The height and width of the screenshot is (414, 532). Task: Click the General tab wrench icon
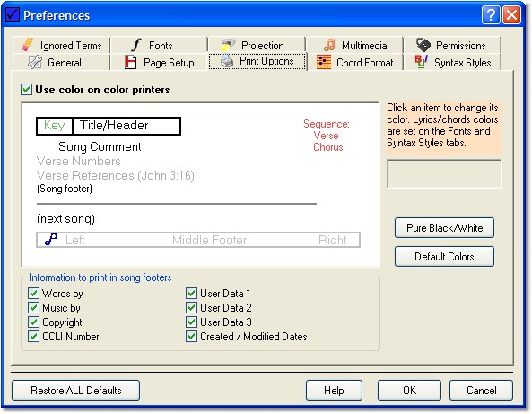click(x=35, y=62)
